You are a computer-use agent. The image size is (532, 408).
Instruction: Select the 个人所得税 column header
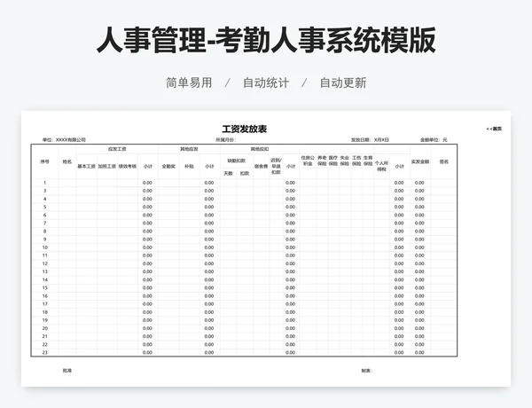(382, 165)
